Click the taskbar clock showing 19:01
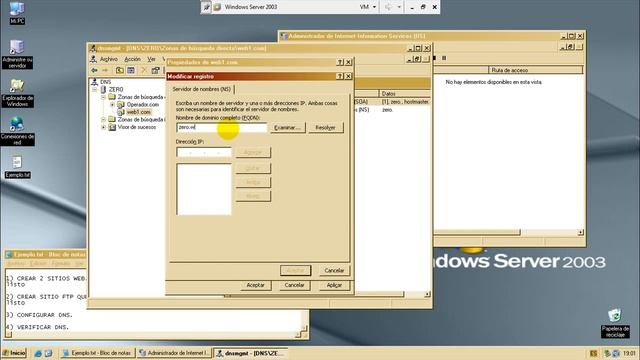This screenshot has height=360, width=640. (x=629, y=353)
